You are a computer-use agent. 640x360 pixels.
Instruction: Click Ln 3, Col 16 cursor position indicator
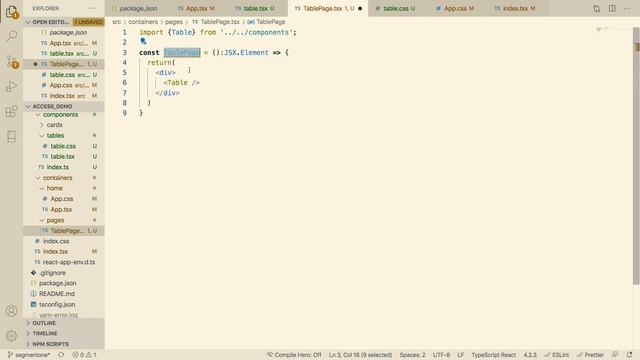pyautogui.click(x=360, y=355)
